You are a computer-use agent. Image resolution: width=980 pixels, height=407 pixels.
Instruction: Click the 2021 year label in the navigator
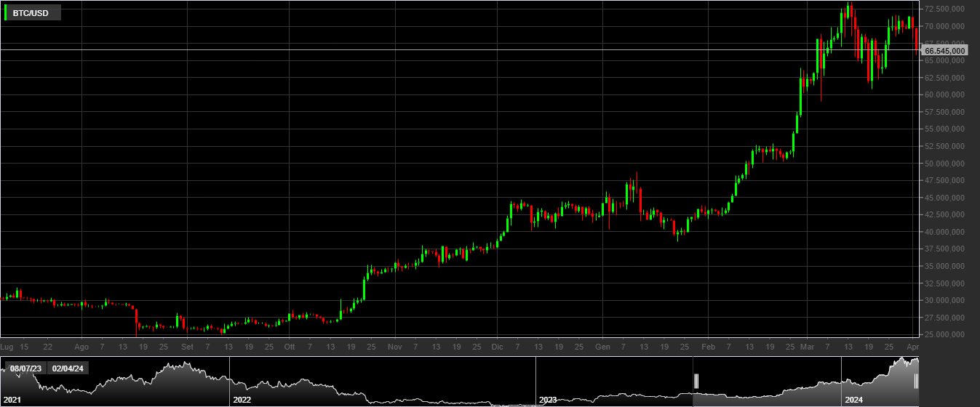pos(12,400)
